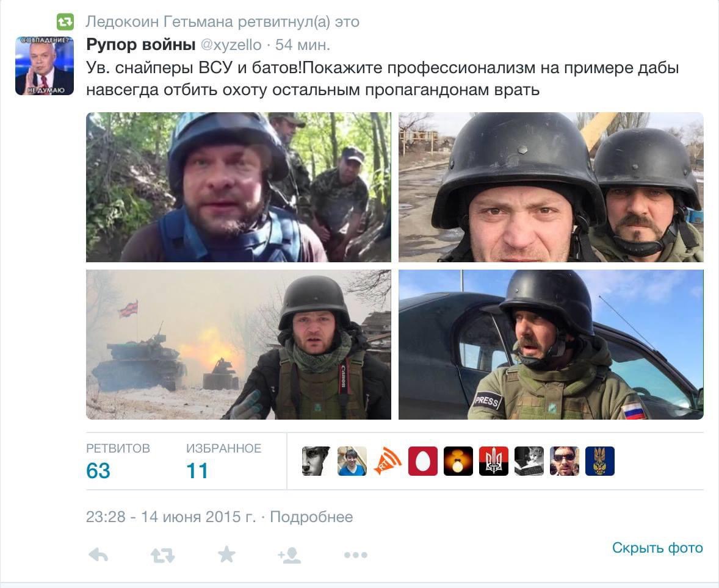This screenshot has height=588, width=719.
Task: Click the red egg avatar
Action: (x=423, y=461)
